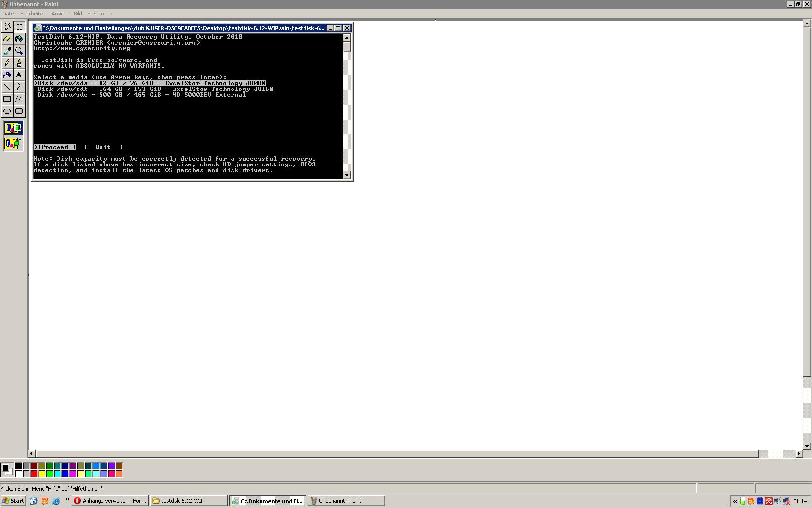Open the Ansicht menu
The width and height of the screenshot is (812, 508).
tap(60, 14)
